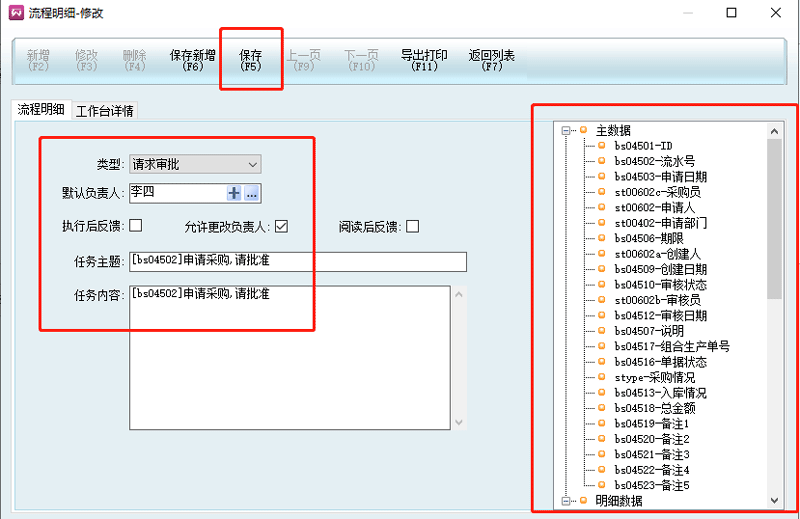The width and height of the screenshot is (800, 519).
Task: Expand the 明细数据 tree node
Action: (567, 500)
